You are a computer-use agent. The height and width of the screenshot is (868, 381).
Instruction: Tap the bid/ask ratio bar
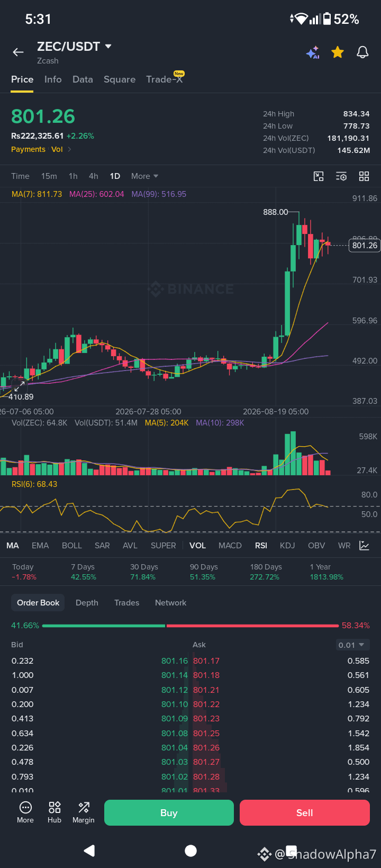pos(190,626)
